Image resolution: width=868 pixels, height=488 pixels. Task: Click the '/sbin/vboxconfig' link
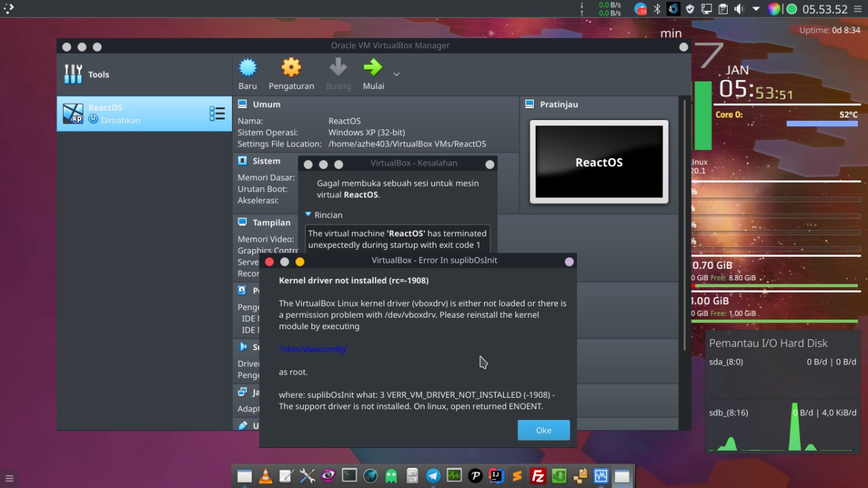313,349
